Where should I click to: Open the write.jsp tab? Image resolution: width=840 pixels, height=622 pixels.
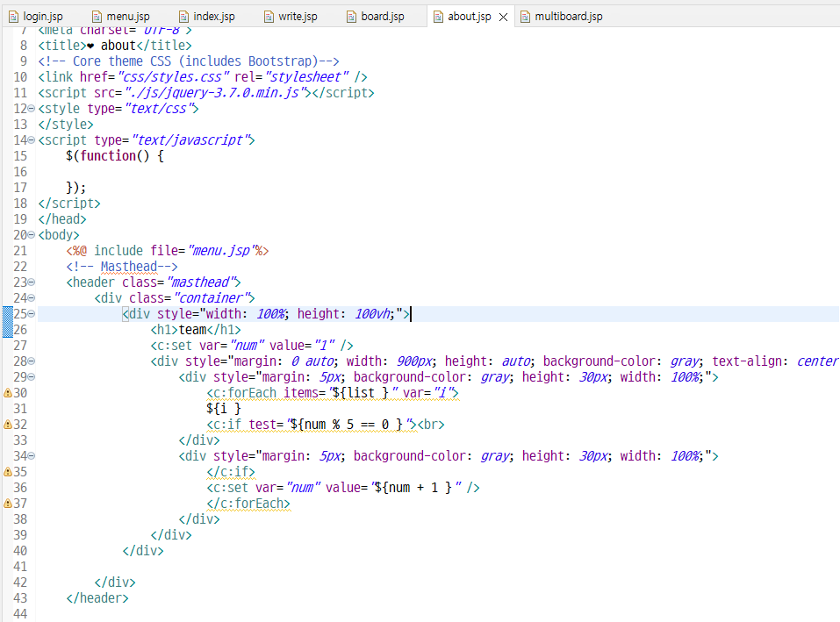291,17
